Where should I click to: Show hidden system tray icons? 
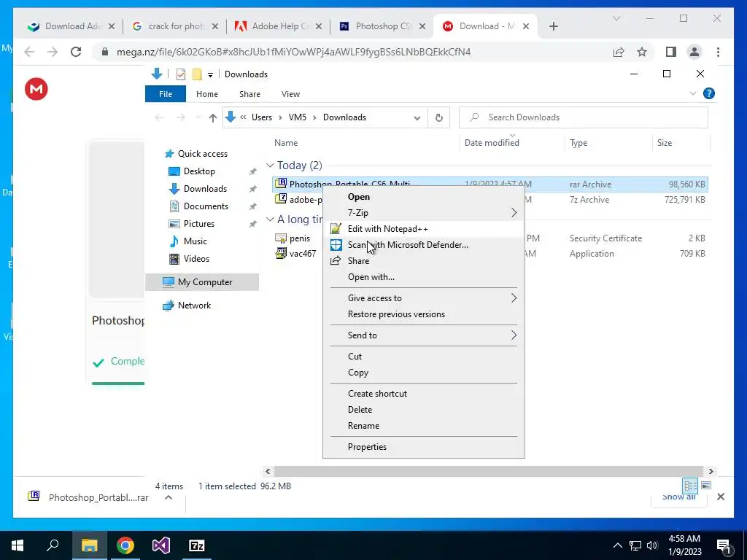pyautogui.click(x=617, y=545)
